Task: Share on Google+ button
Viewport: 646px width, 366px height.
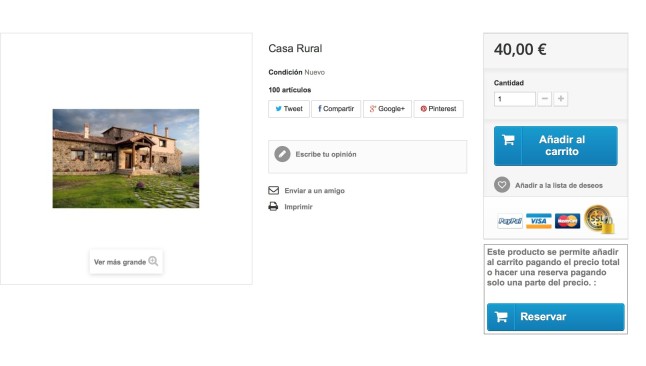Action: click(387, 109)
